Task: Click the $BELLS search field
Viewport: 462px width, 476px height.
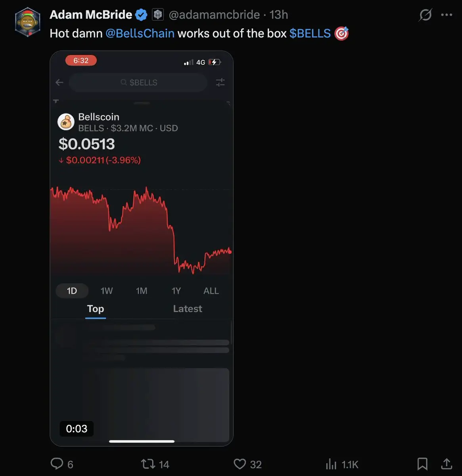Action: click(138, 83)
